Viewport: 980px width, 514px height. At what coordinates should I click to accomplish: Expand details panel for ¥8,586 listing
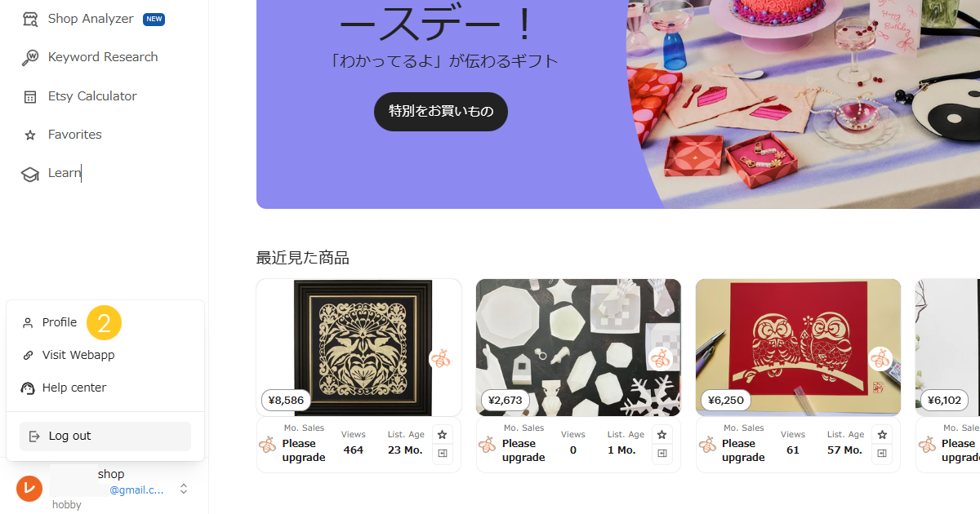click(443, 454)
